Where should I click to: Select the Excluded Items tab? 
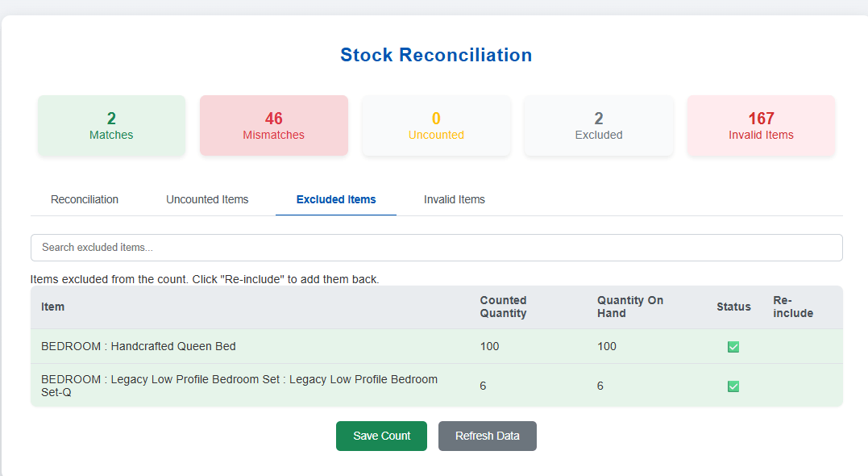pyautogui.click(x=336, y=199)
